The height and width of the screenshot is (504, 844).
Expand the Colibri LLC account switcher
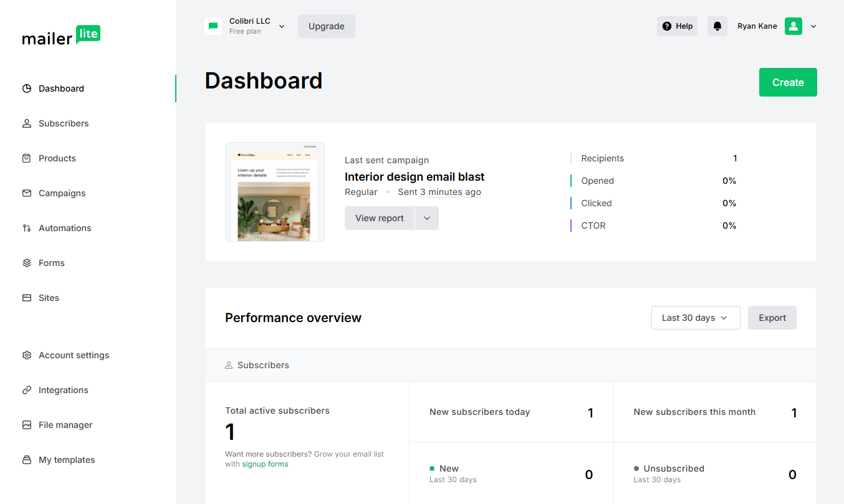281,26
